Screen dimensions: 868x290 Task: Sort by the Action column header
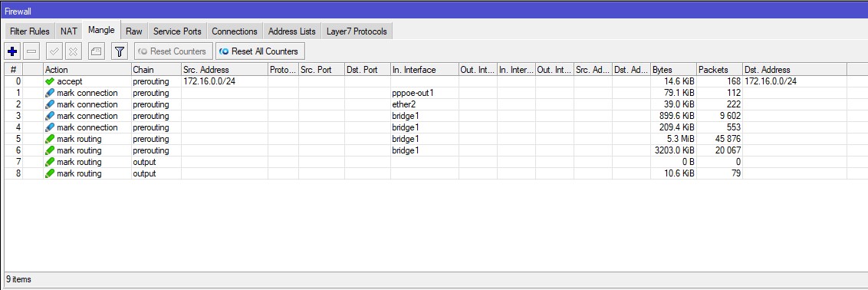pos(87,70)
